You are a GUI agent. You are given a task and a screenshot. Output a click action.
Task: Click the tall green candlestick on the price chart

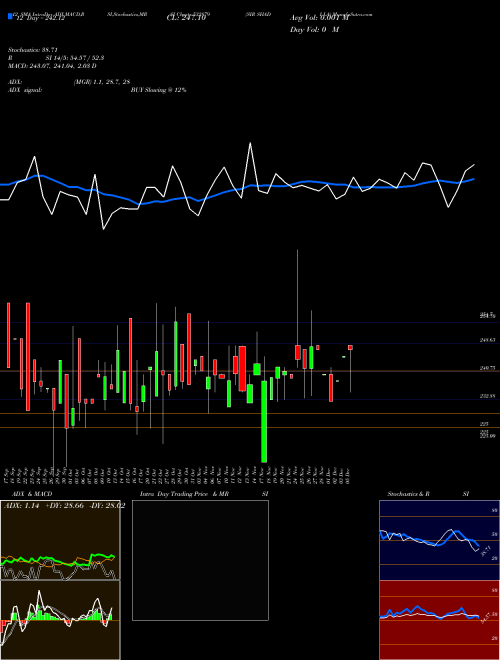(264, 421)
